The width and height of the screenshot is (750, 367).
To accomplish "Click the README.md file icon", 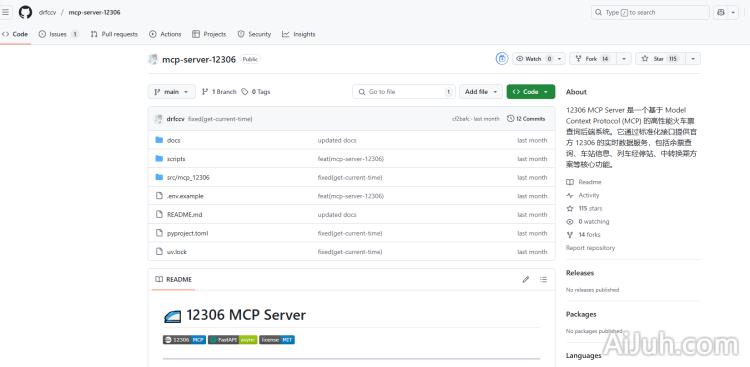I will (159, 214).
